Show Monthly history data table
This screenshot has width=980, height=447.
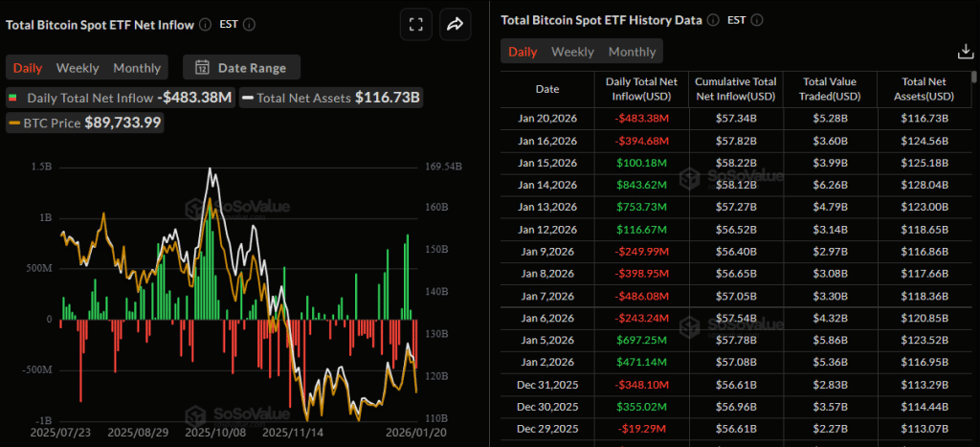pyautogui.click(x=632, y=52)
